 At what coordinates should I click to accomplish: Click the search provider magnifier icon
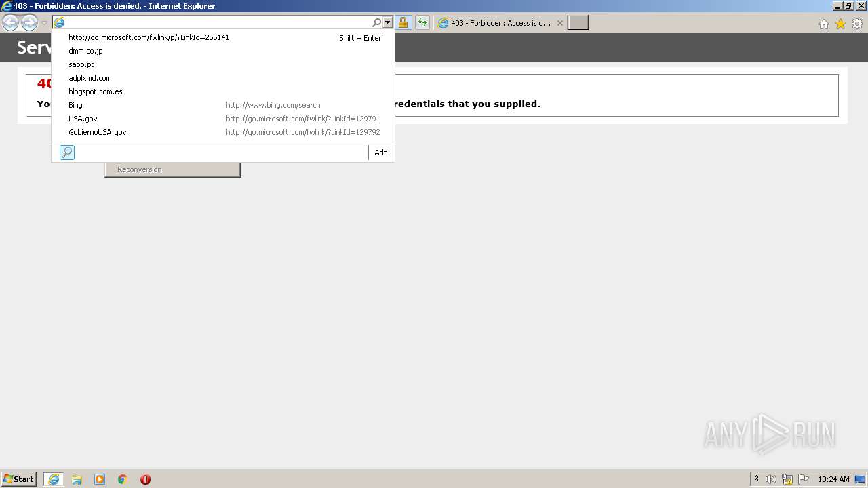point(67,152)
